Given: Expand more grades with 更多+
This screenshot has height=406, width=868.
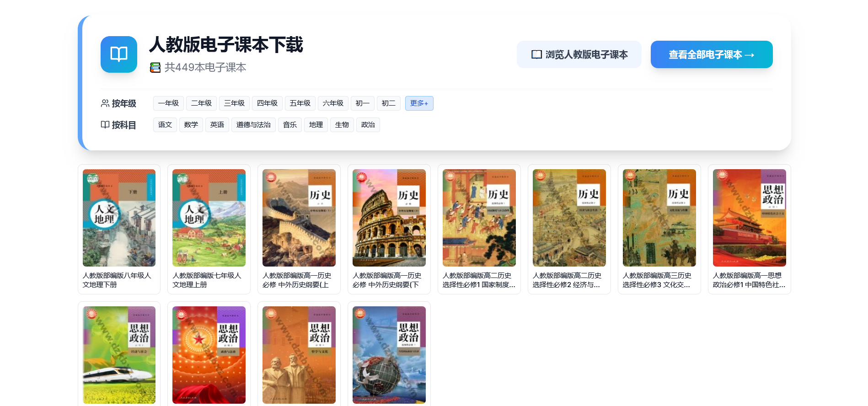Looking at the screenshot, I should [x=419, y=103].
